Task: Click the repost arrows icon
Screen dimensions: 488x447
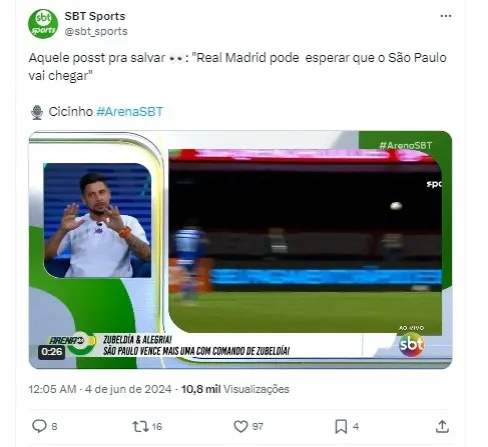Action: click(140, 426)
